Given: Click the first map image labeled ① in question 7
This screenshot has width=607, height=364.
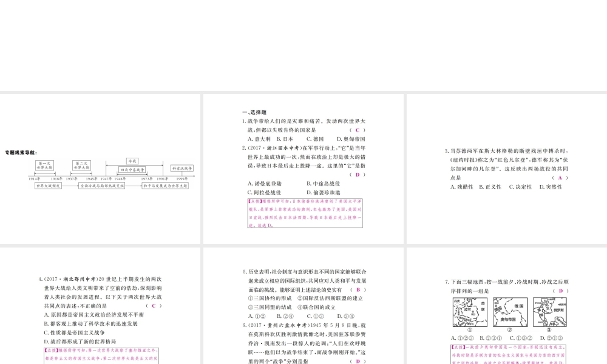Looking at the screenshot, I should click(x=469, y=313).
